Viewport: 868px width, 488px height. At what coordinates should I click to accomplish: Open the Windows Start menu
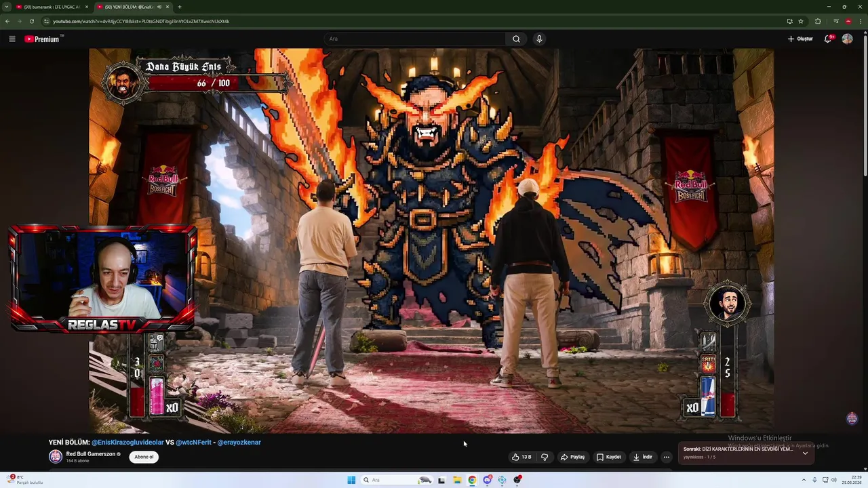351,480
